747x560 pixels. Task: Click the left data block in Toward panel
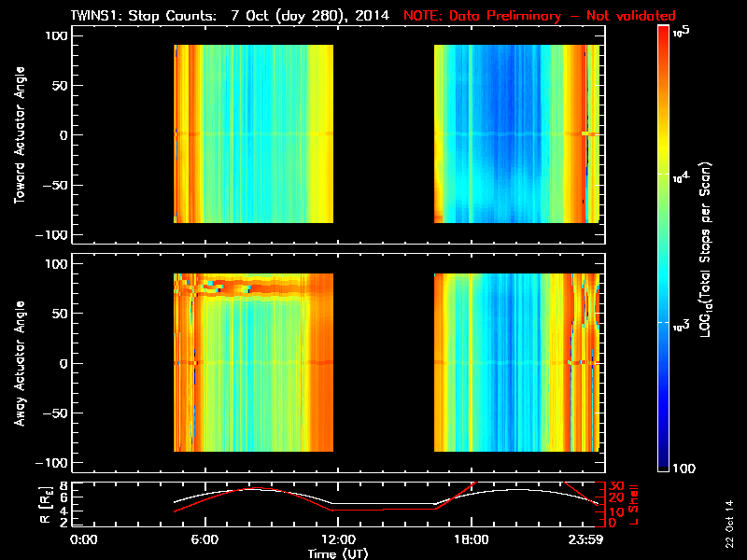[x=253, y=133]
